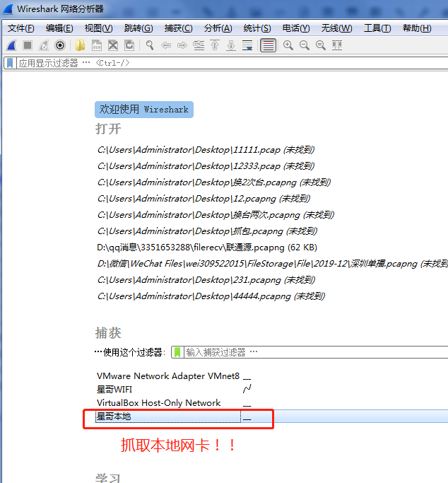Open the 统计(S) menu
The width and height of the screenshot is (448, 483).
tap(257, 28)
